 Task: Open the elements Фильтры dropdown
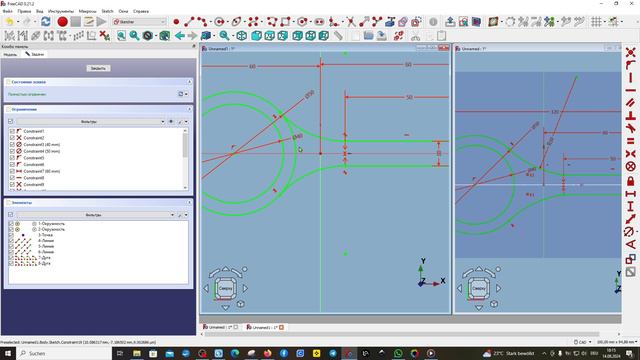95,215
